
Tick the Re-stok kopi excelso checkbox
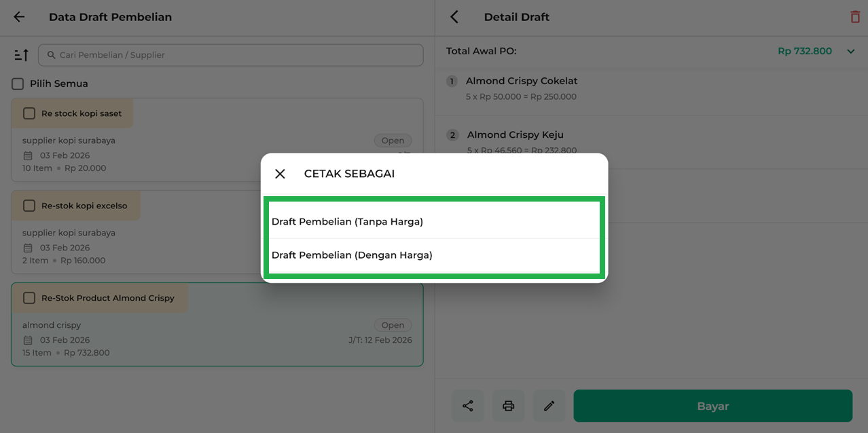coord(29,206)
